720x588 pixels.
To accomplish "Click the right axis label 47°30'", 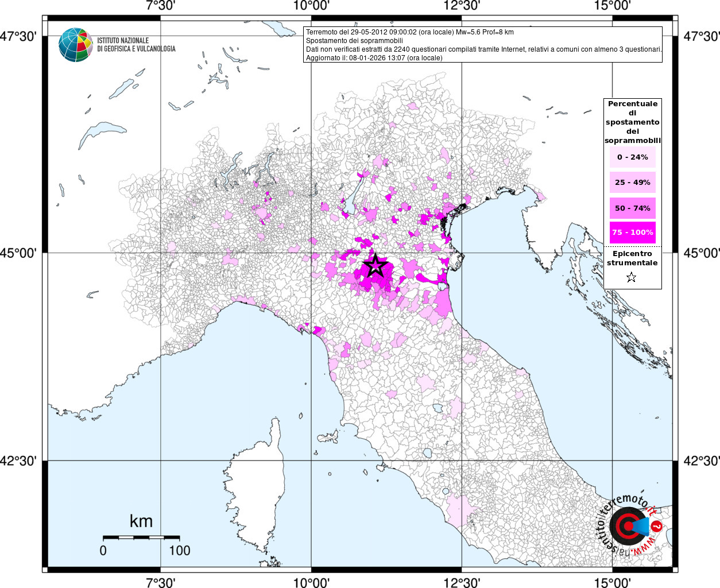I will point(701,37).
